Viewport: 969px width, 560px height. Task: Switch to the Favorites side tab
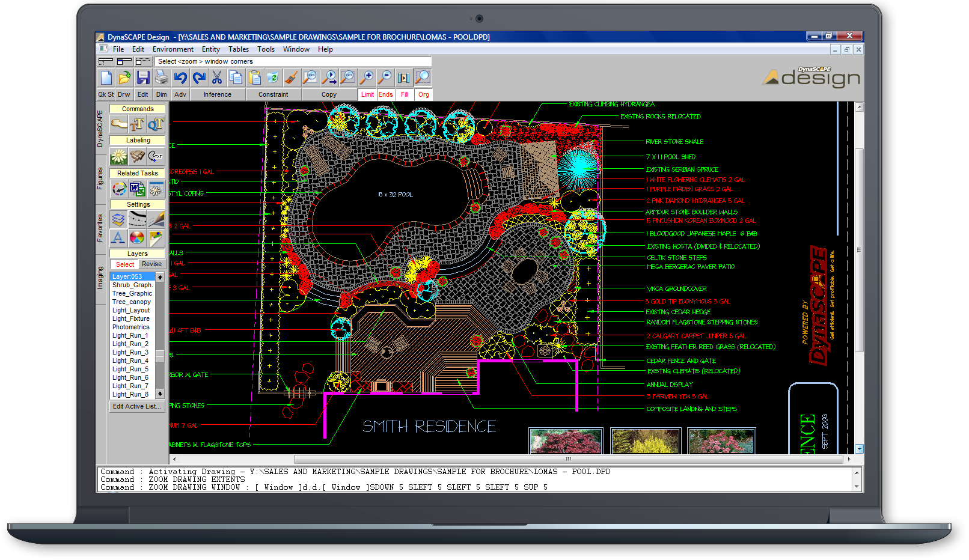pos(100,228)
